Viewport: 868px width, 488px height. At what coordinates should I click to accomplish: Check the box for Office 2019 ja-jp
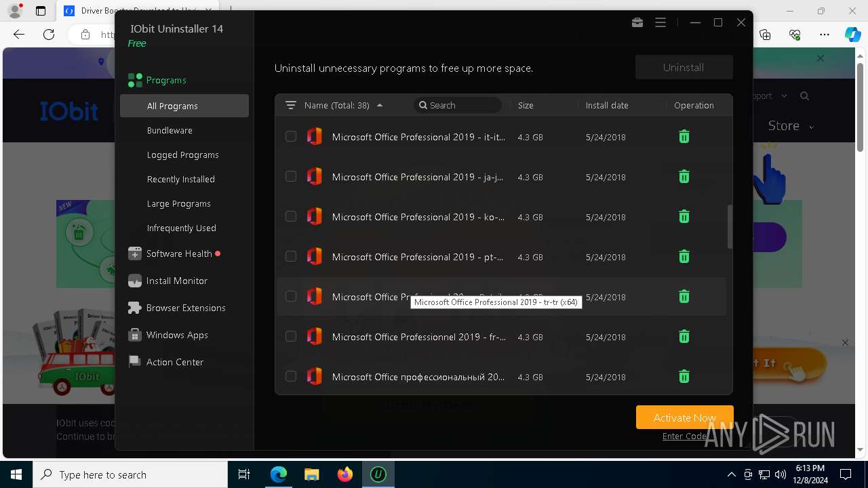click(291, 177)
